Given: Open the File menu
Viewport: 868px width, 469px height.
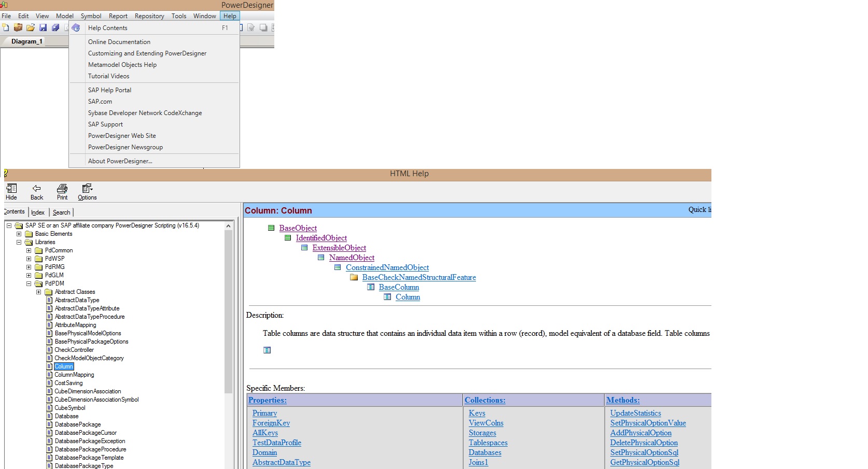Looking at the screenshot, I should [x=6, y=16].
